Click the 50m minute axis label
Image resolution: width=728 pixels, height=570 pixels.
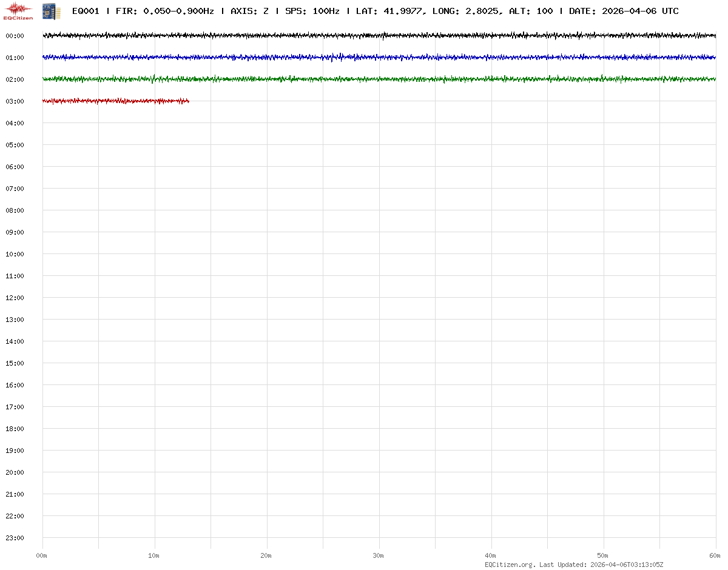(603, 555)
